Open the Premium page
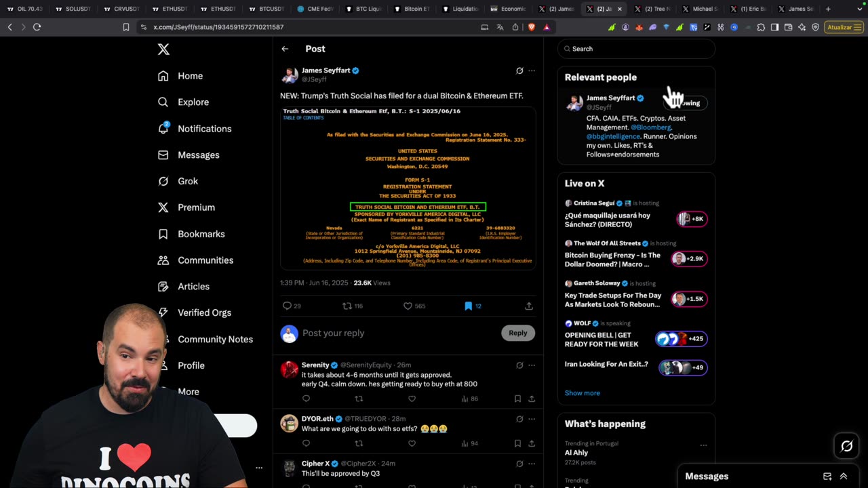 pos(186,207)
